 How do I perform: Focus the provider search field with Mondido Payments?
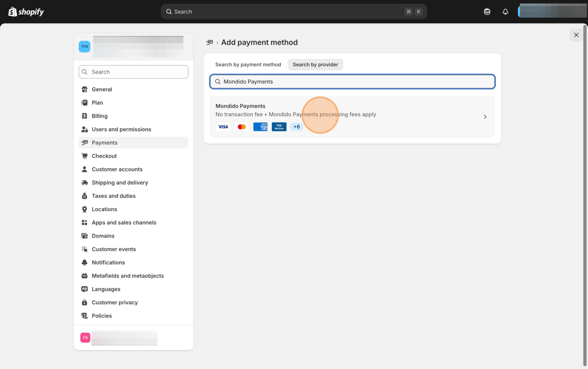[352, 81]
